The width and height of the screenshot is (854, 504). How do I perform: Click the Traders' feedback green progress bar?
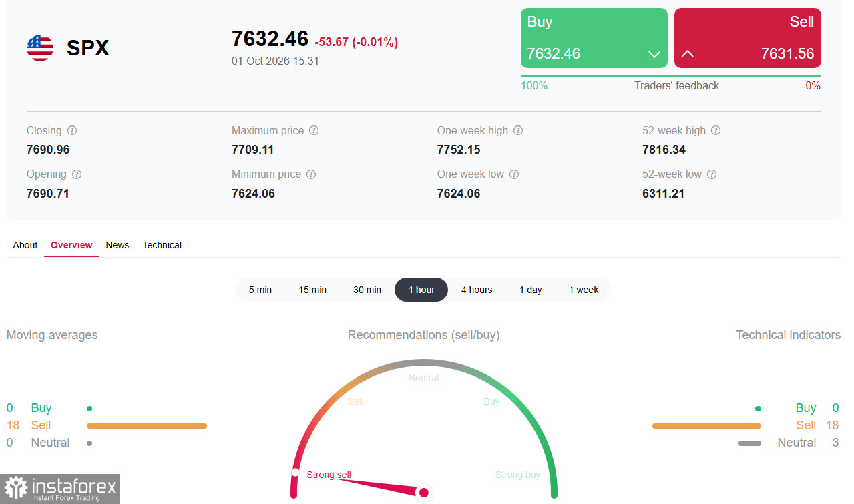(x=671, y=76)
